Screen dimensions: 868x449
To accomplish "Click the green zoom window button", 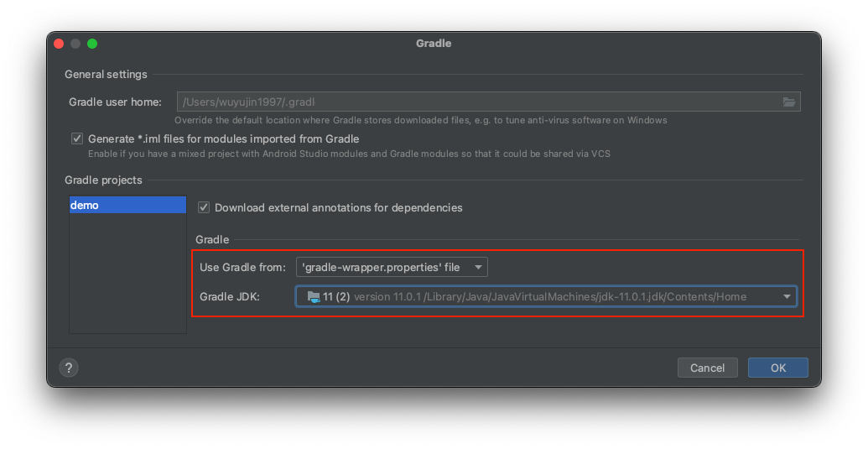I will point(92,44).
